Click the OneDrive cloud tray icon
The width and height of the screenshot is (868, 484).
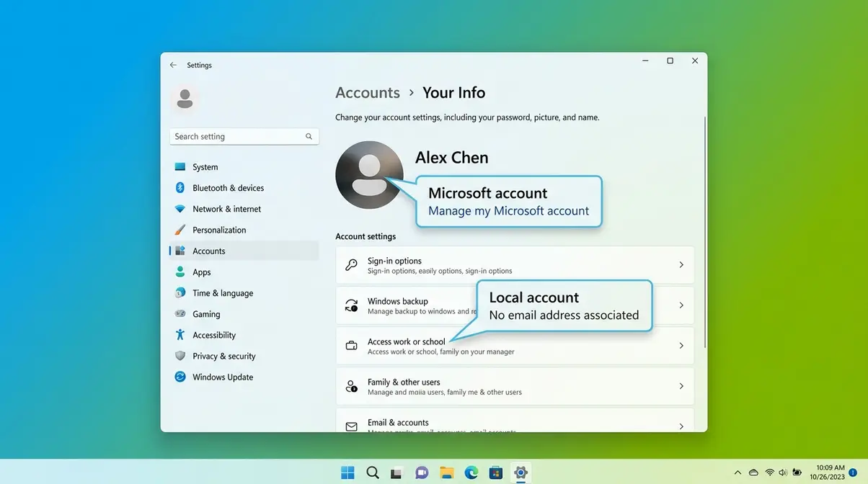coord(754,472)
